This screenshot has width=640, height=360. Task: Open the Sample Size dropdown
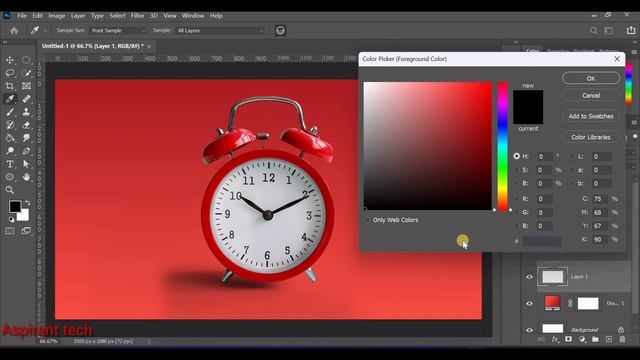point(118,31)
